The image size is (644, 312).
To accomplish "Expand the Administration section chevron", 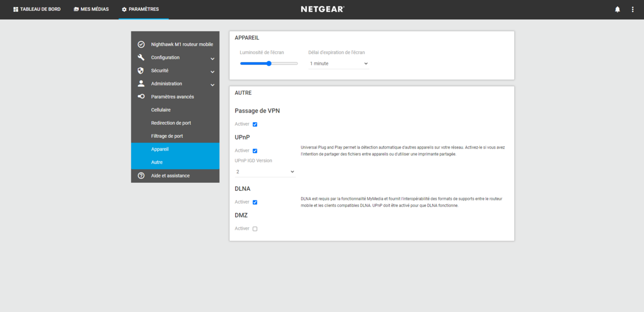I will (213, 84).
